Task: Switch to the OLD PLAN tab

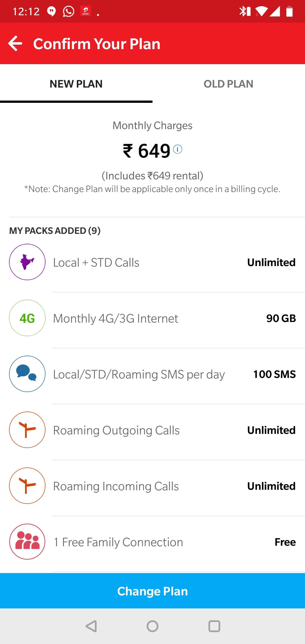Action: click(x=228, y=84)
